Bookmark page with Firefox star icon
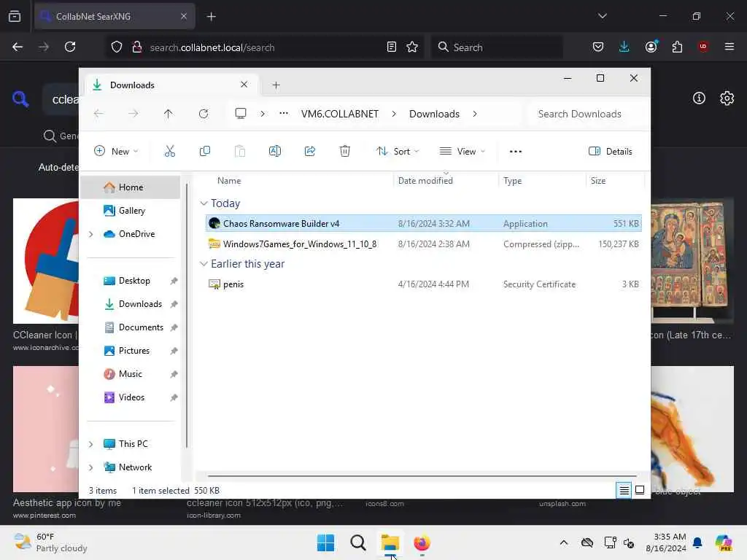The image size is (747, 560). tap(412, 47)
